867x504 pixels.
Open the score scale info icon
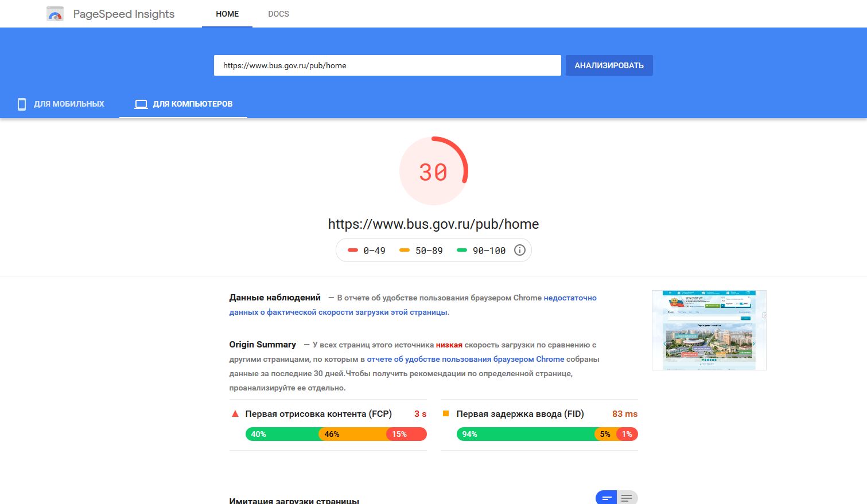[520, 250]
